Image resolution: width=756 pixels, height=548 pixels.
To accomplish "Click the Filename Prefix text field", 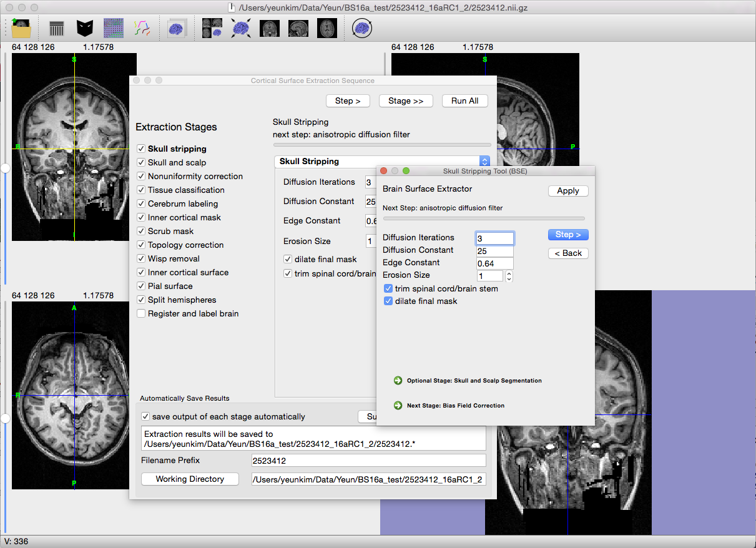I will pos(368,461).
